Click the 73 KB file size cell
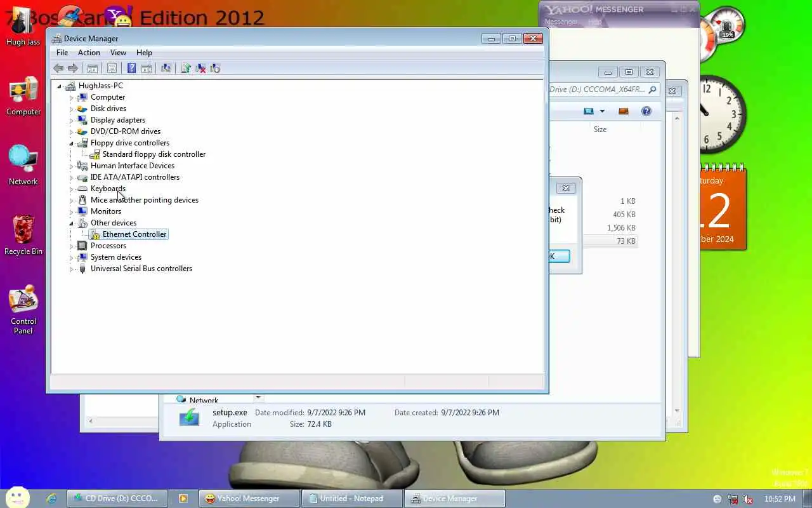The image size is (812, 508). tap(626, 241)
